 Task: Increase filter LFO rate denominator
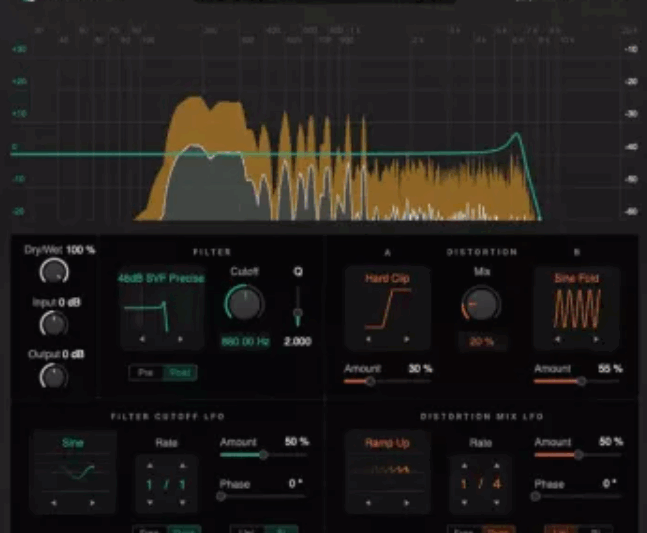182,466
